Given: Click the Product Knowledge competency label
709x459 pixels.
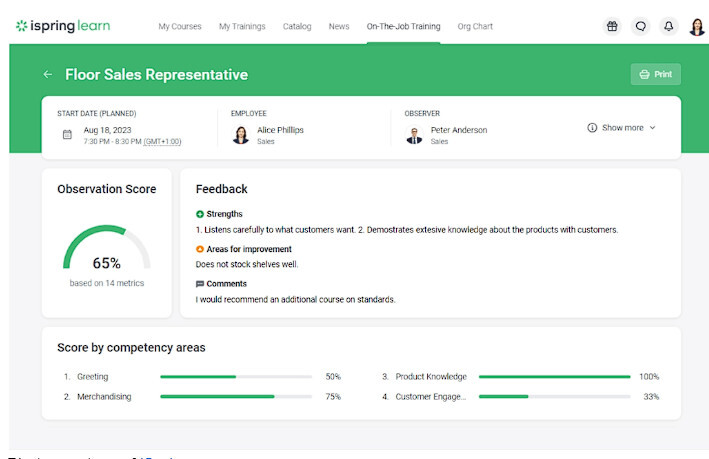Looking at the screenshot, I should click(x=431, y=377).
